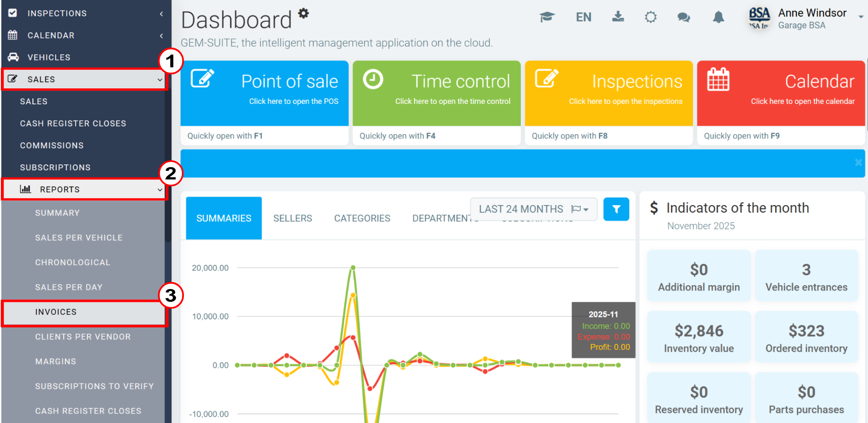The width and height of the screenshot is (868, 423).
Task: Open the EN language selector
Action: 583,17
